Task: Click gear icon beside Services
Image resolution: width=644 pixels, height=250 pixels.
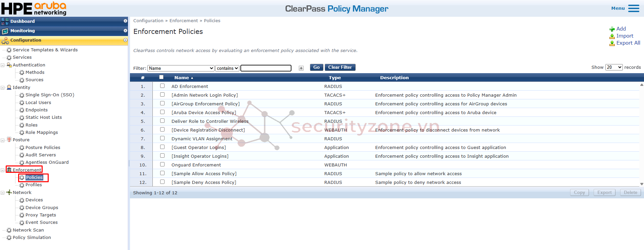Action: tap(9, 58)
